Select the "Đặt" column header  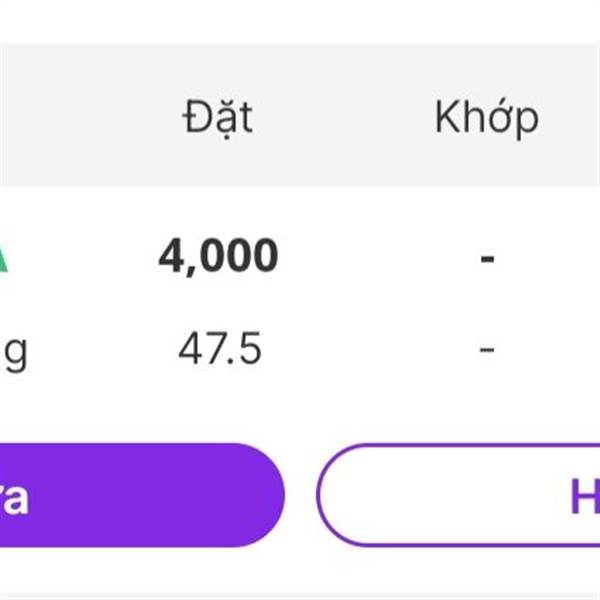(x=217, y=118)
